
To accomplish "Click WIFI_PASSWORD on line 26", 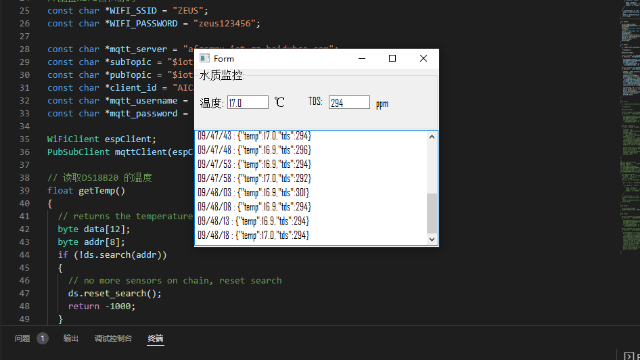I will coord(143,24).
